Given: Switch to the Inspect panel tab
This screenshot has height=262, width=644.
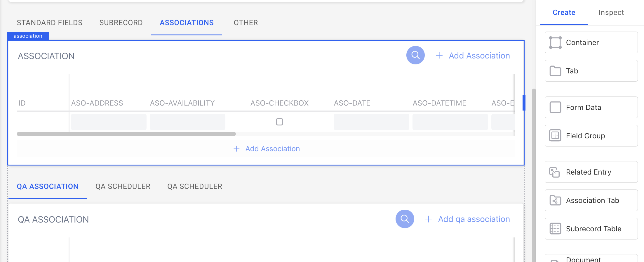Looking at the screenshot, I should pos(611,13).
